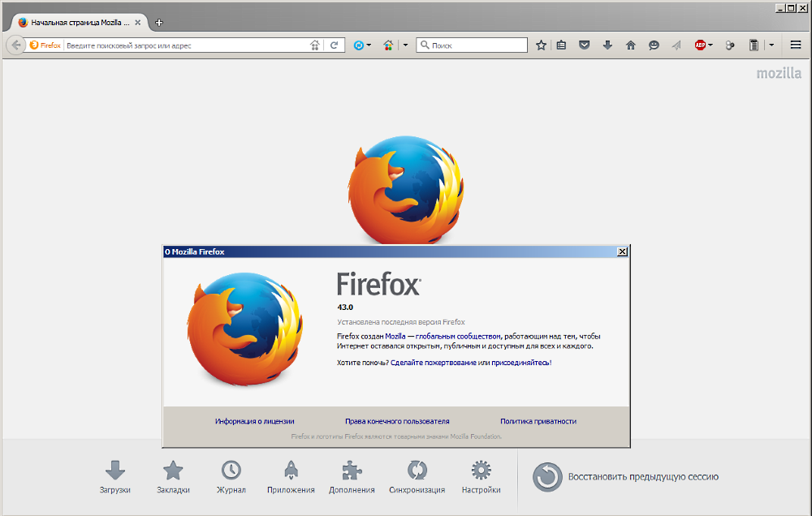Viewport: 812px width, 516px height.
Task: Open the Hello chat smiley icon
Action: 654,45
